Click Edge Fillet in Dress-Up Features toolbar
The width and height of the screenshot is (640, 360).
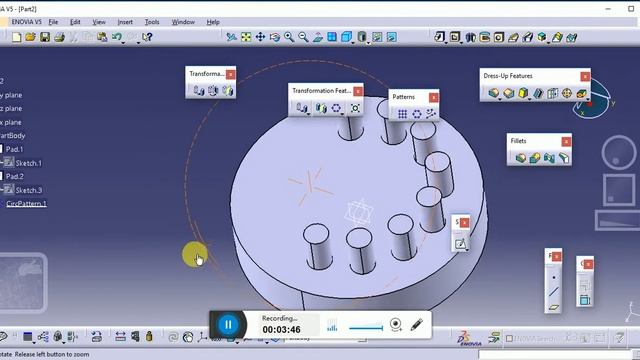click(x=493, y=93)
